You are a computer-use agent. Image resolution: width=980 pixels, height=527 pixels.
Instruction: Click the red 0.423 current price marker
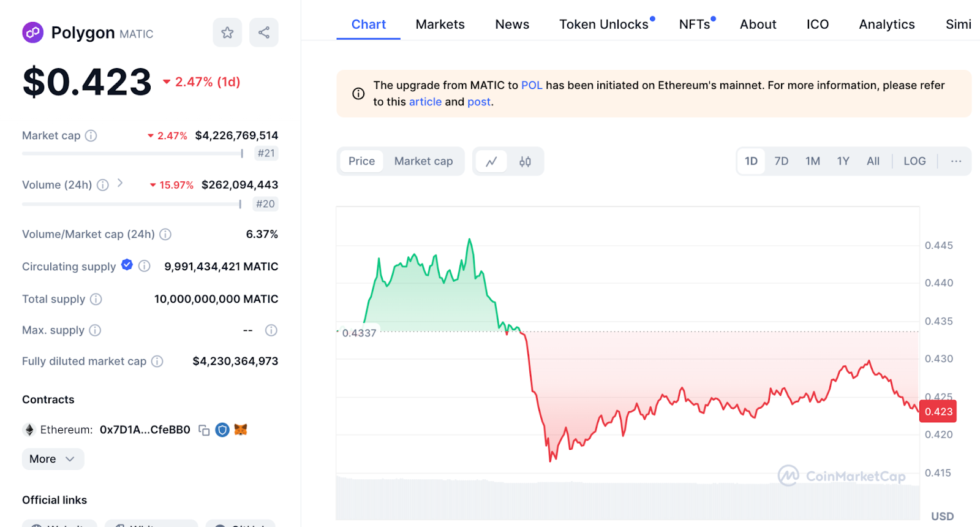[938, 412]
